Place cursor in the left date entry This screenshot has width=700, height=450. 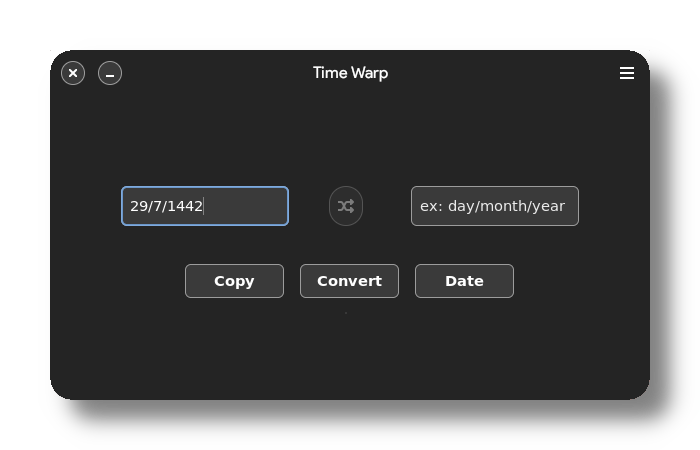coord(205,206)
